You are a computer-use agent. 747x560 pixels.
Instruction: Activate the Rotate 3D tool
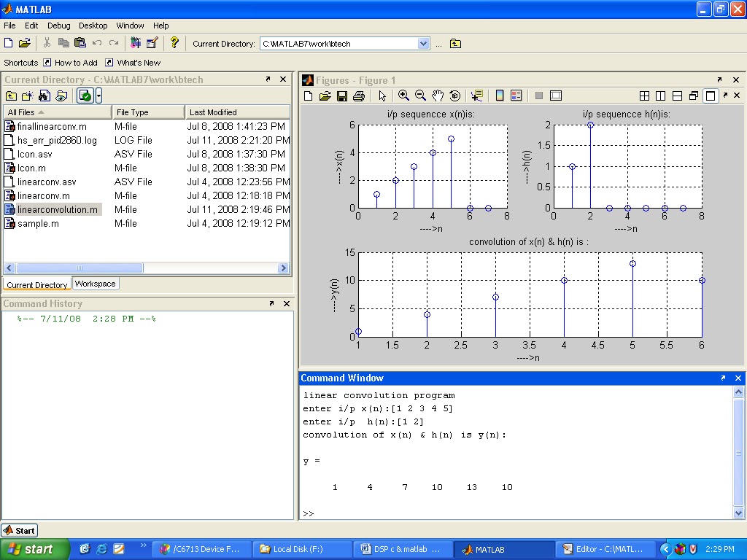(455, 96)
